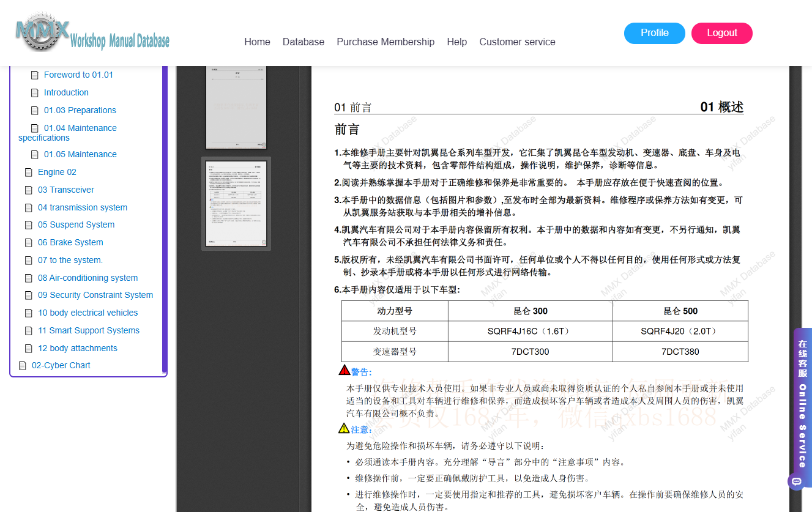Click the 动力型号 table header cell
812x512 pixels.
click(x=395, y=311)
